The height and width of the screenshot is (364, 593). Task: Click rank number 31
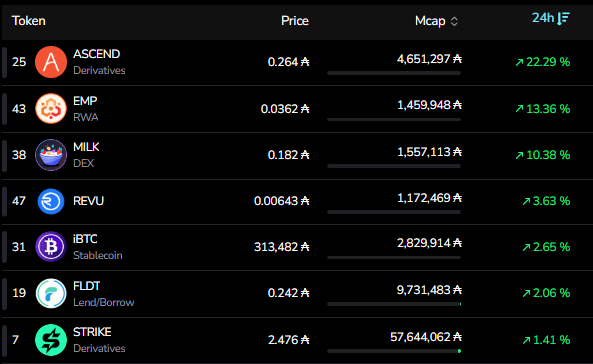pos(19,247)
